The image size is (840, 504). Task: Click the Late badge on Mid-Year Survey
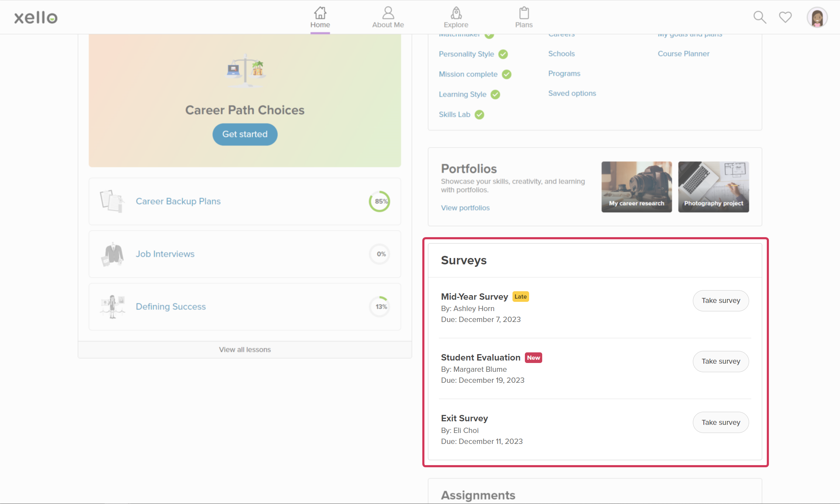(x=521, y=297)
